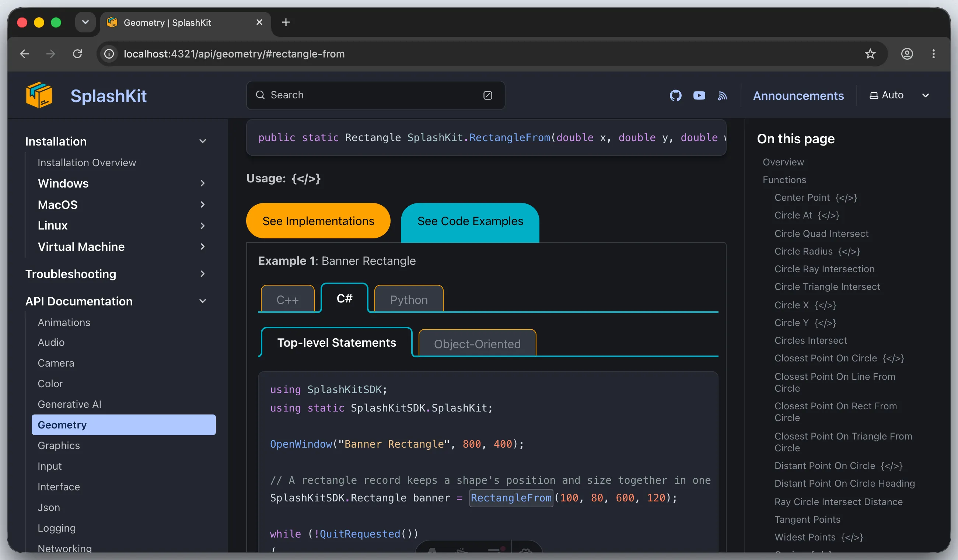Open the SplashKit GitHub icon link

[x=675, y=95]
